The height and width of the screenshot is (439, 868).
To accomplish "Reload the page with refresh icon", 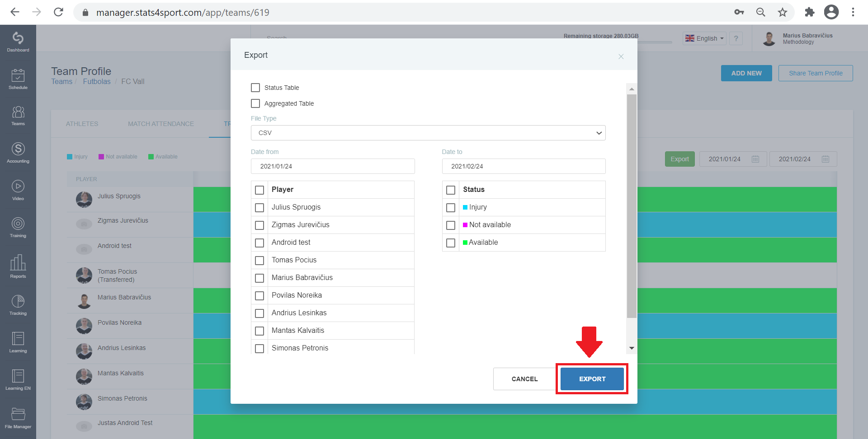I will [58, 12].
